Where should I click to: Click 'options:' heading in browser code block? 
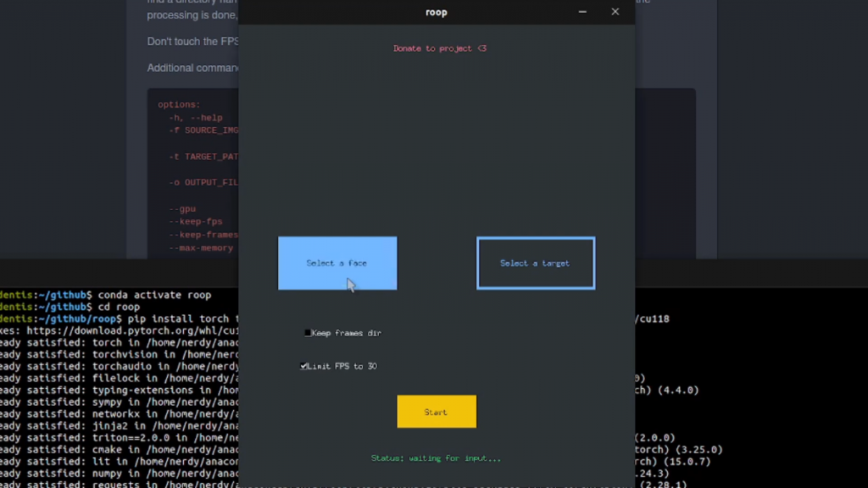tap(179, 104)
